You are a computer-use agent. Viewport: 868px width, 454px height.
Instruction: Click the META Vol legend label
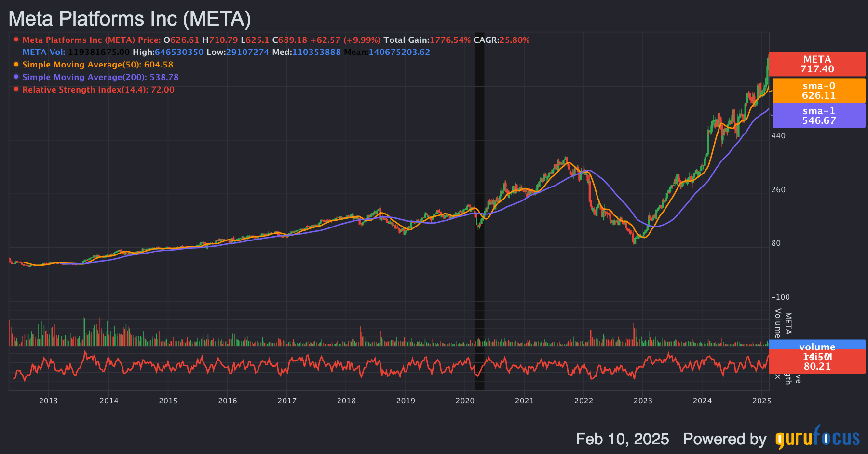[44, 52]
